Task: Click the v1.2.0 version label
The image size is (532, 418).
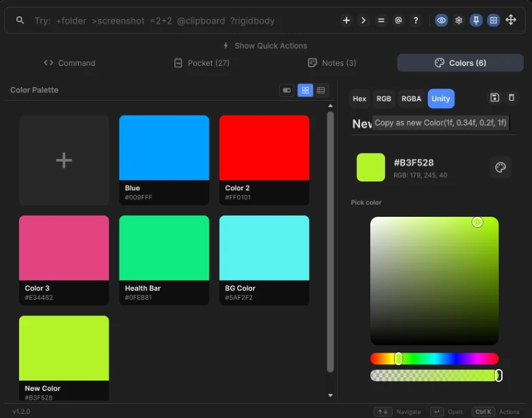Action: [21, 412]
